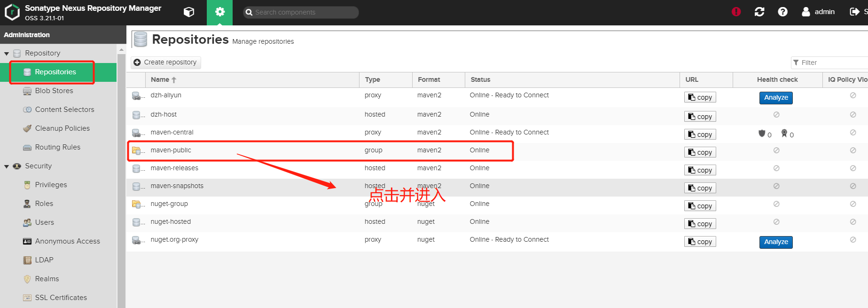Click the maven-central shield health icon

pos(762,134)
